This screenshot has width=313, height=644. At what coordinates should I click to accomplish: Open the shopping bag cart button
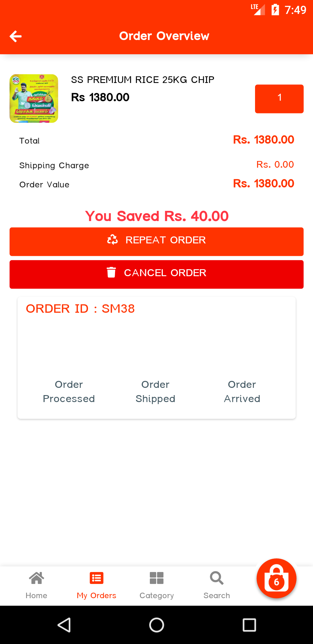click(276, 578)
